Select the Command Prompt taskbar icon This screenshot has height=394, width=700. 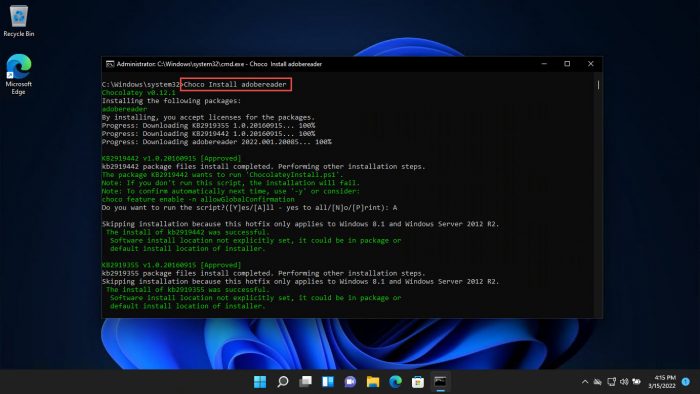(x=441, y=382)
